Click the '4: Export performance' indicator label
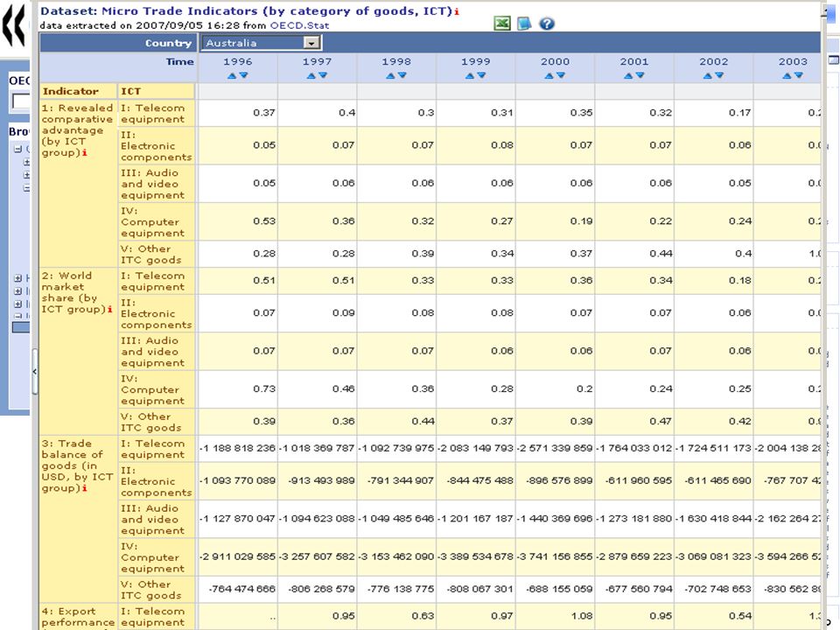The image size is (840, 630). [78, 617]
